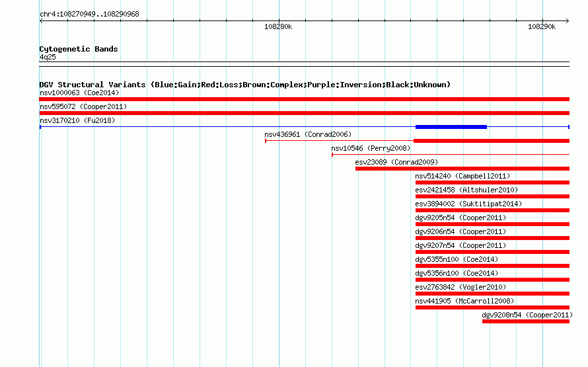Click the red bar under dgv9207n54
This screenshot has width=588, height=367.
pos(492,252)
